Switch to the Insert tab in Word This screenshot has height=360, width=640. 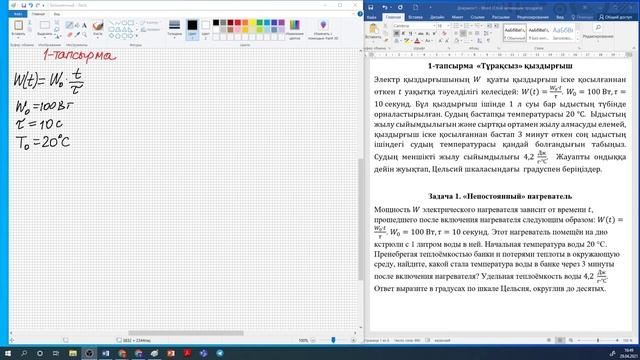tap(416, 17)
